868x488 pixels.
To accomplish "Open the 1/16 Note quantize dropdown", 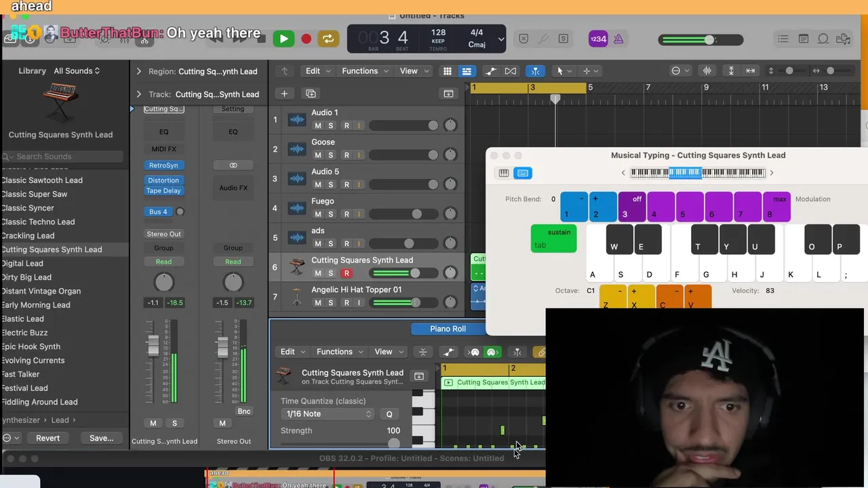I will (329, 414).
